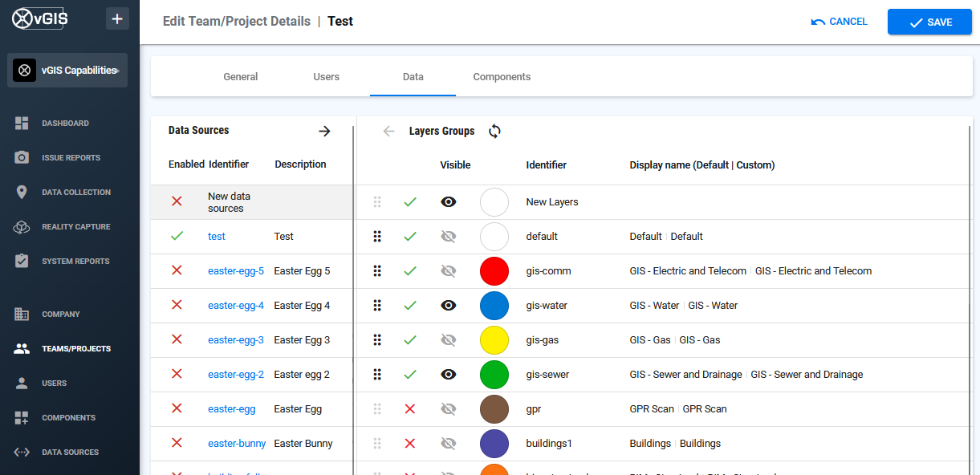Show the gis-gas layer group

point(449,340)
